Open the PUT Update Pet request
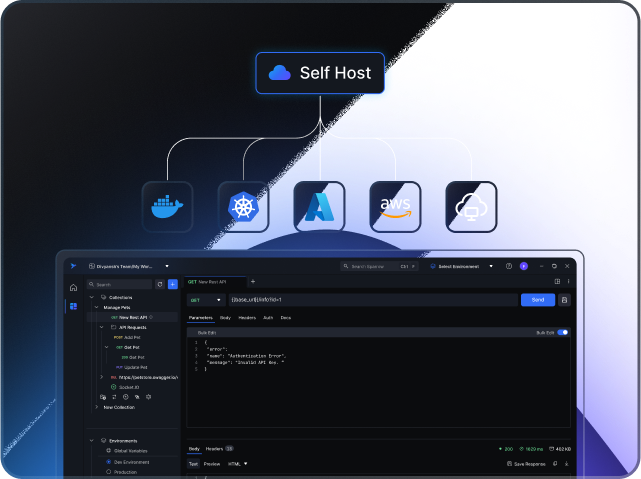The image size is (641, 479). click(x=132, y=367)
